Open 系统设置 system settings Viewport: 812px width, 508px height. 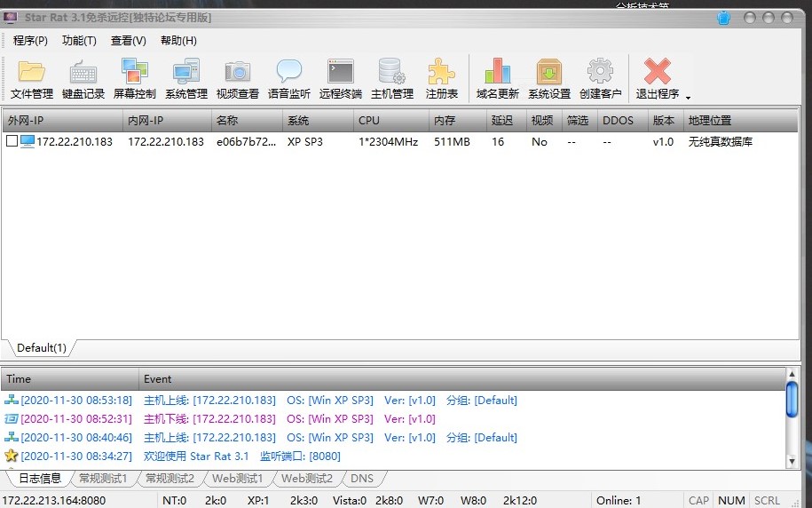pyautogui.click(x=549, y=79)
